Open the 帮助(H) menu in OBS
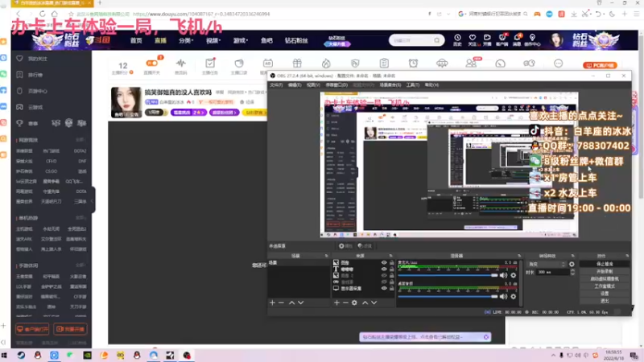The height and width of the screenshot is (362, 644). click(x=431, y=85)
